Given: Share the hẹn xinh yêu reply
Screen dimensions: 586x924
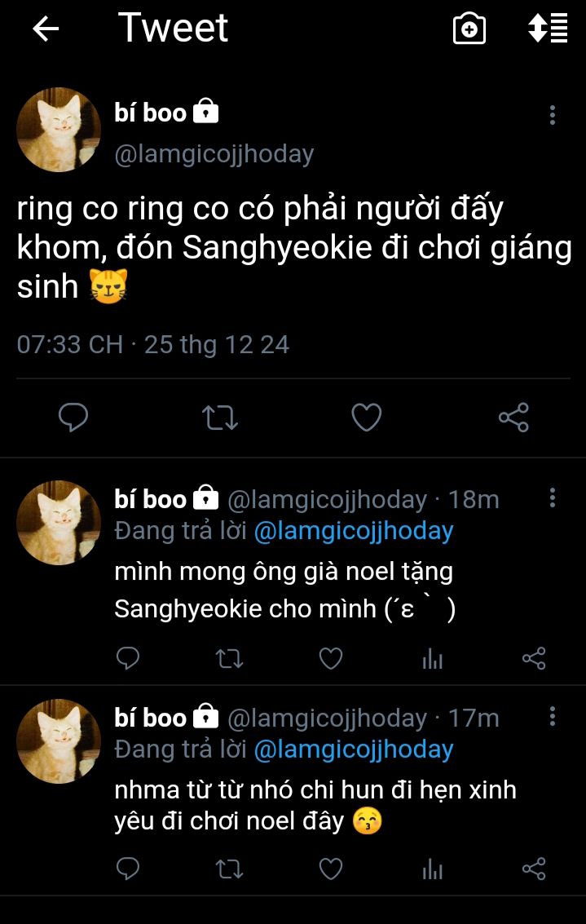Looking at the screenshot, I should pyautogui.click(x=534, y=869).
